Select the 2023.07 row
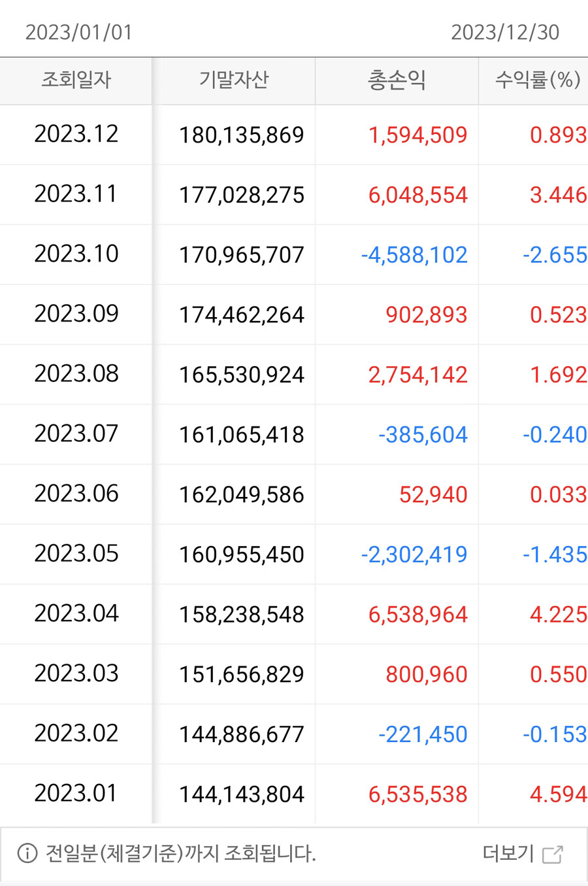588x886 pixels. (x=76, y=434)
